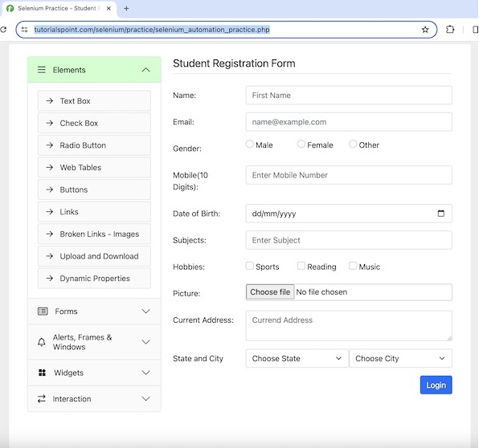Open the Choose State dropdown
Image resolution: width=479 pixels, height=448 pixels.
click(297, 358)
